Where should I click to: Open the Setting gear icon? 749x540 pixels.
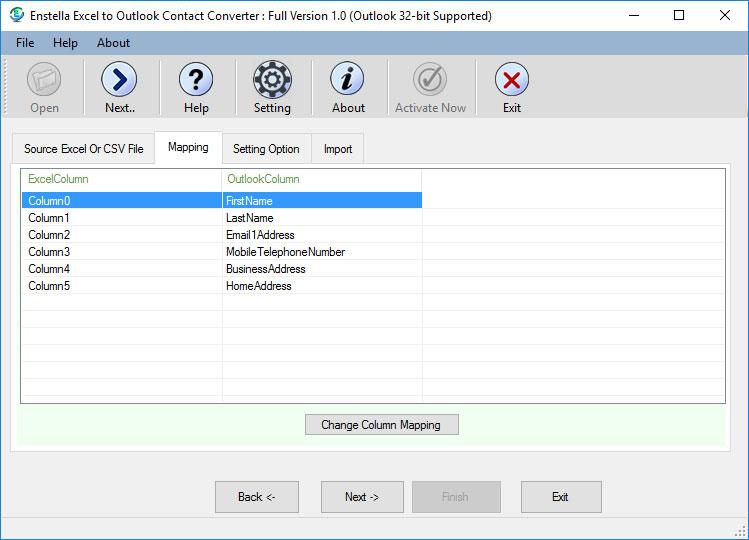pyautogui.click(x=272, y=80)
